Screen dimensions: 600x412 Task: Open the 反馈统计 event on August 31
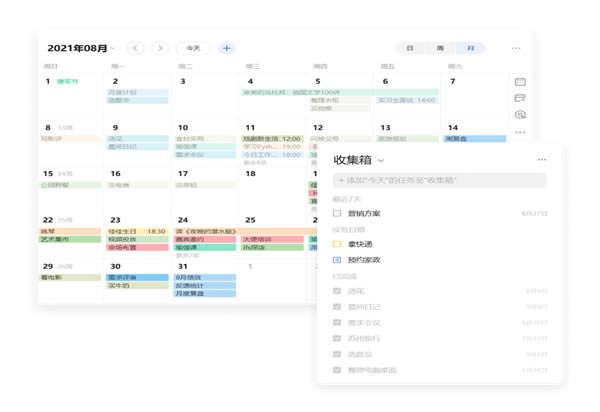tap(205, 285)
